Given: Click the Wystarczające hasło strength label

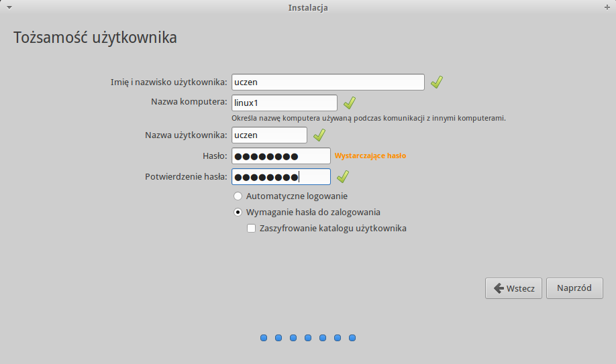Looking at the screenshot, I should tap(370, 156).
